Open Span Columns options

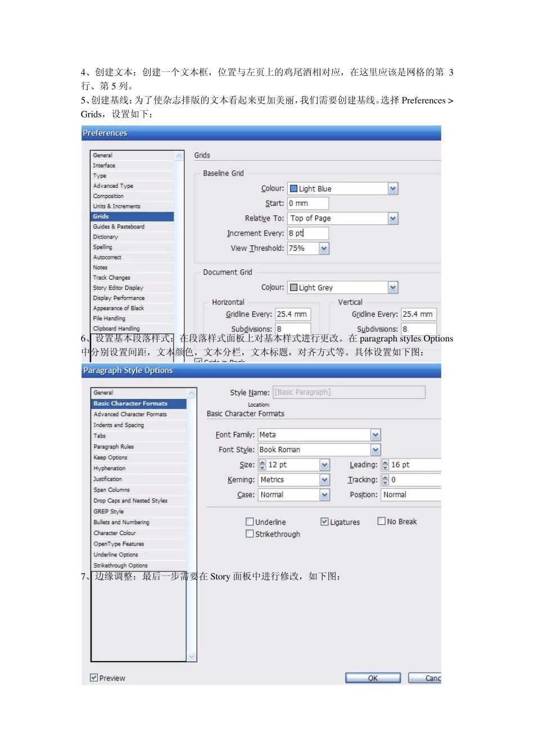[x=138, y=490]
